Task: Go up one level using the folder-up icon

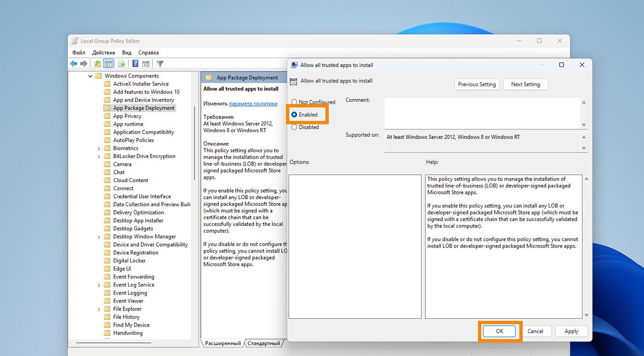Action: (x=98, y=64)
